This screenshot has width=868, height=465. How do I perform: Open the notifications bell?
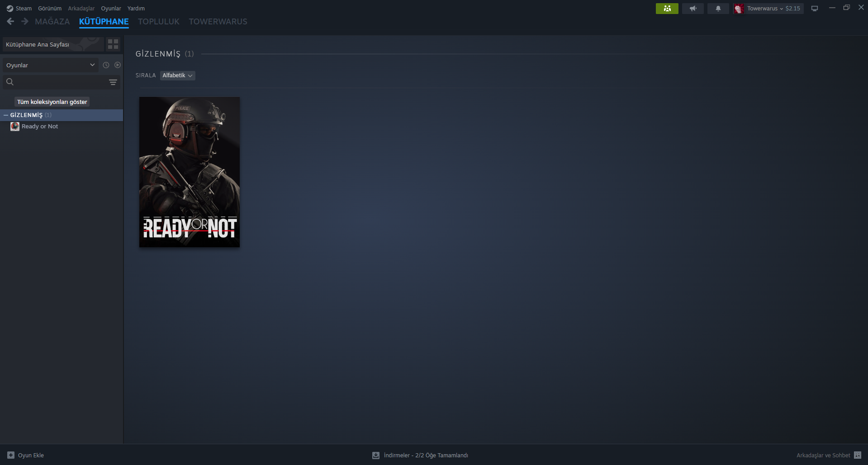[718, 9]
